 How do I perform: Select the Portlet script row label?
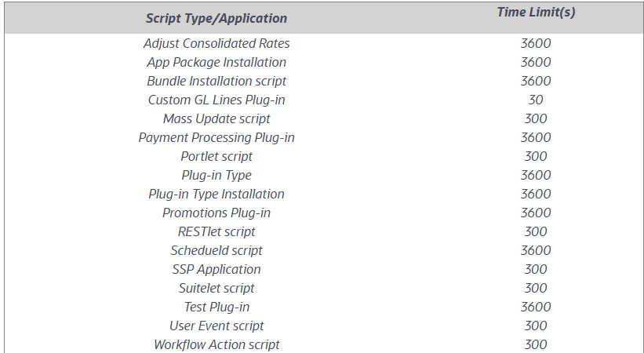click(x=216, y=157)
